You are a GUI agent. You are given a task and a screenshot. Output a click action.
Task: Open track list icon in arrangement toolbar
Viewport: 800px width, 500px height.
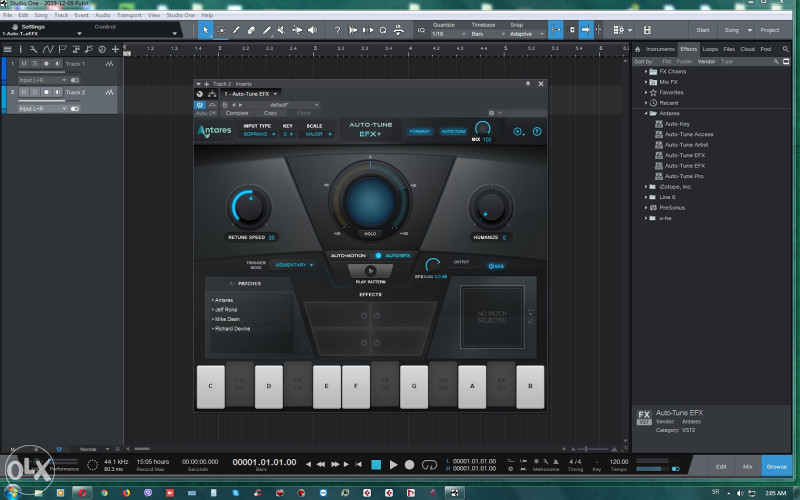[8, 49]
